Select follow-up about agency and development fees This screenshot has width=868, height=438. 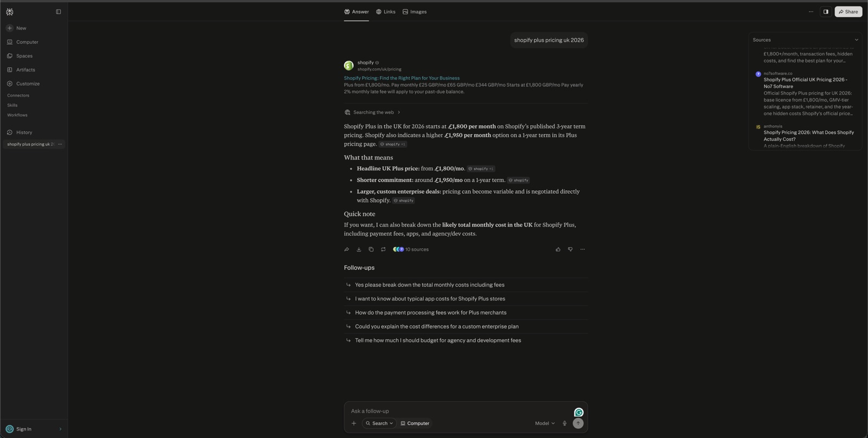point(465,340)
